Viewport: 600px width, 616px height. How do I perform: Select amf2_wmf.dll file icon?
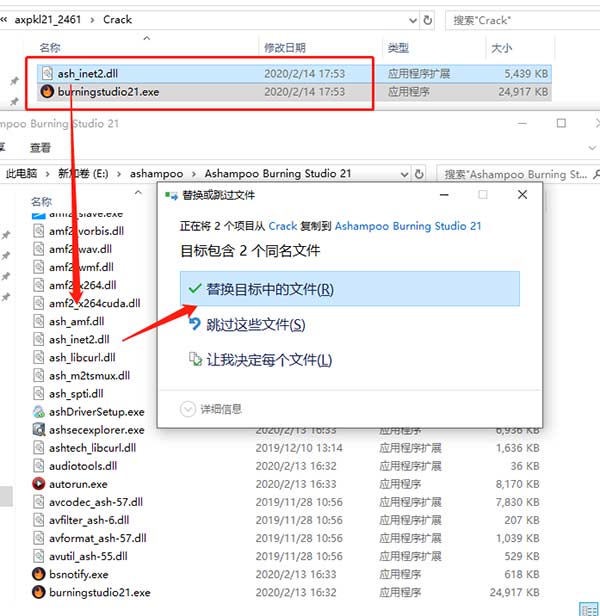39,267
